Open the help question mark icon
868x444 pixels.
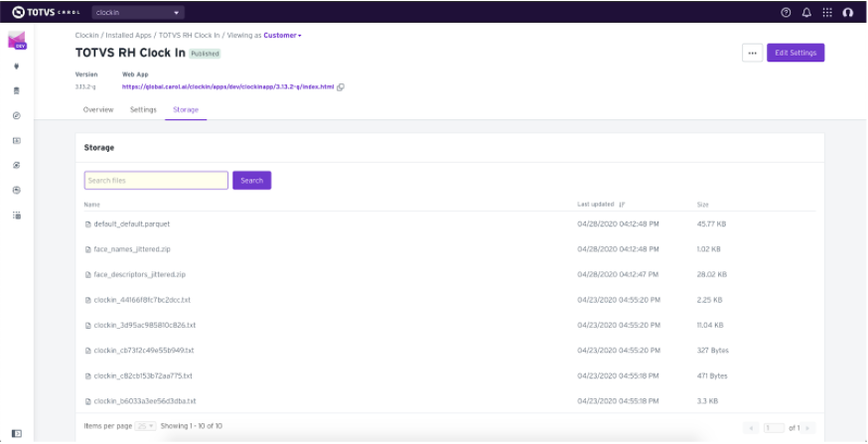click(x=786, y=13)
